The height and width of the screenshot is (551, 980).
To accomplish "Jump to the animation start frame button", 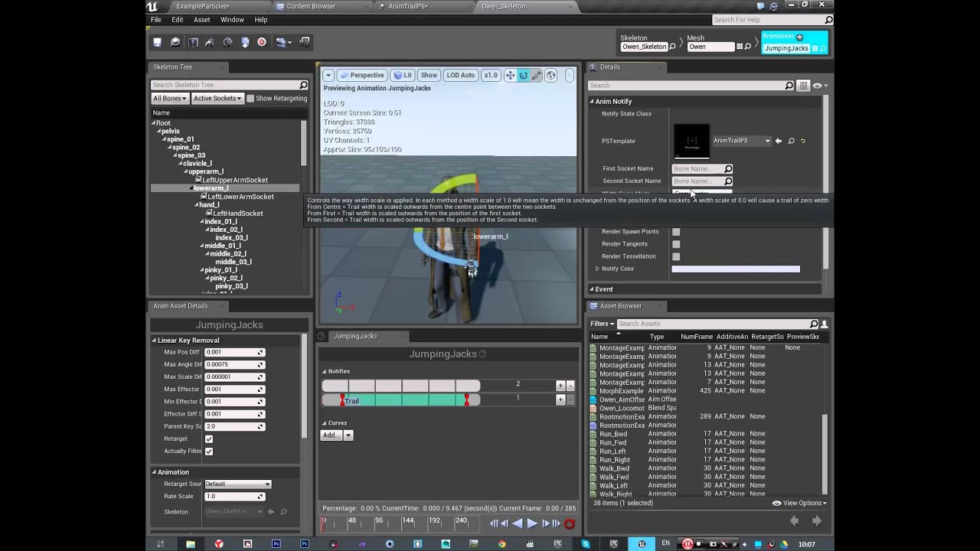I will (x=494, y=523).
